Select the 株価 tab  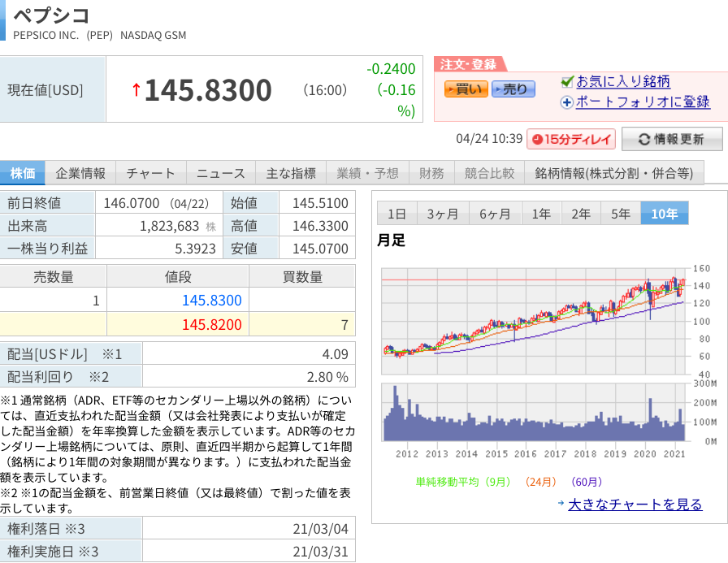(x=22, y=173)
